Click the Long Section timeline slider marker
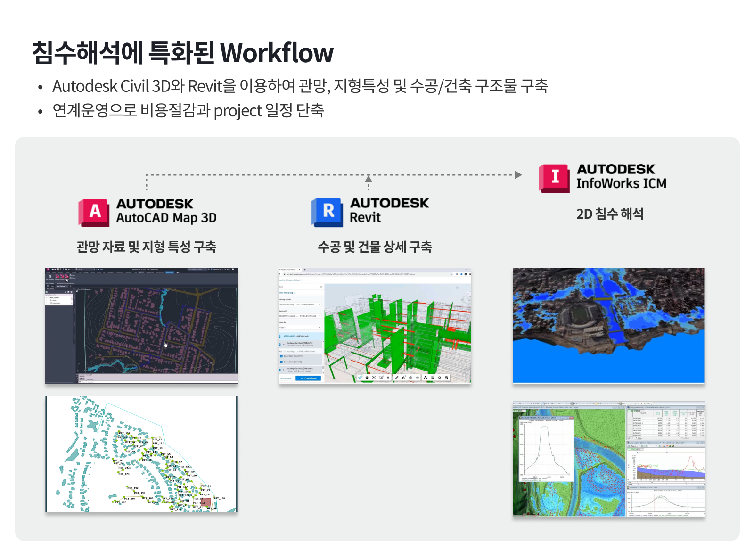This screenshot has width=754, height=560. coord(667,452)
